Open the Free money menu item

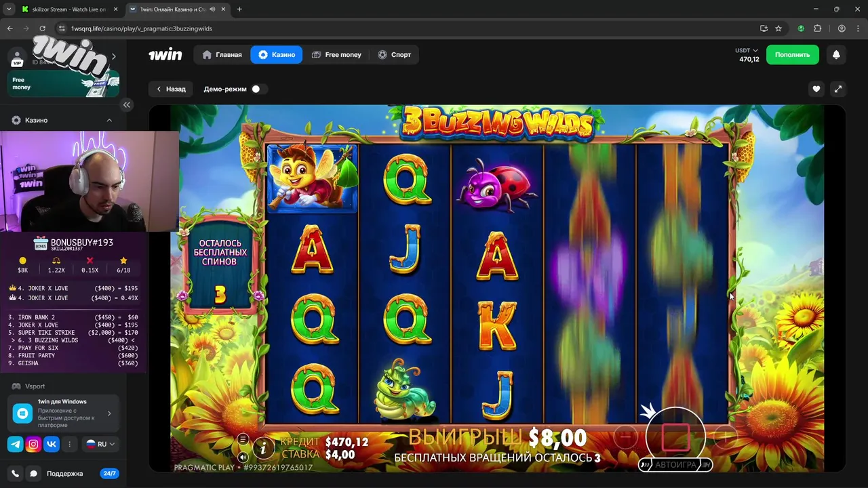point(336,55)
